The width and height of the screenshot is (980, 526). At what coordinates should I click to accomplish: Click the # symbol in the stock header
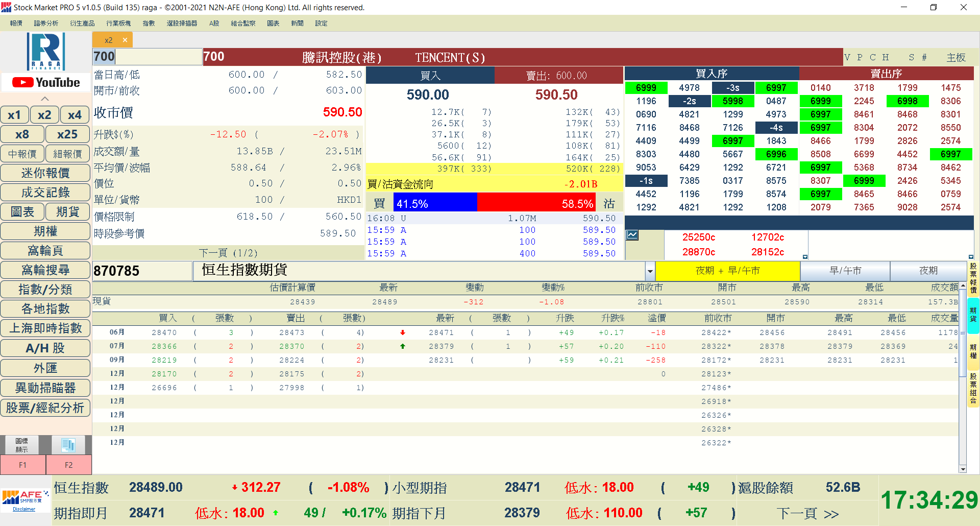[924, 57]
